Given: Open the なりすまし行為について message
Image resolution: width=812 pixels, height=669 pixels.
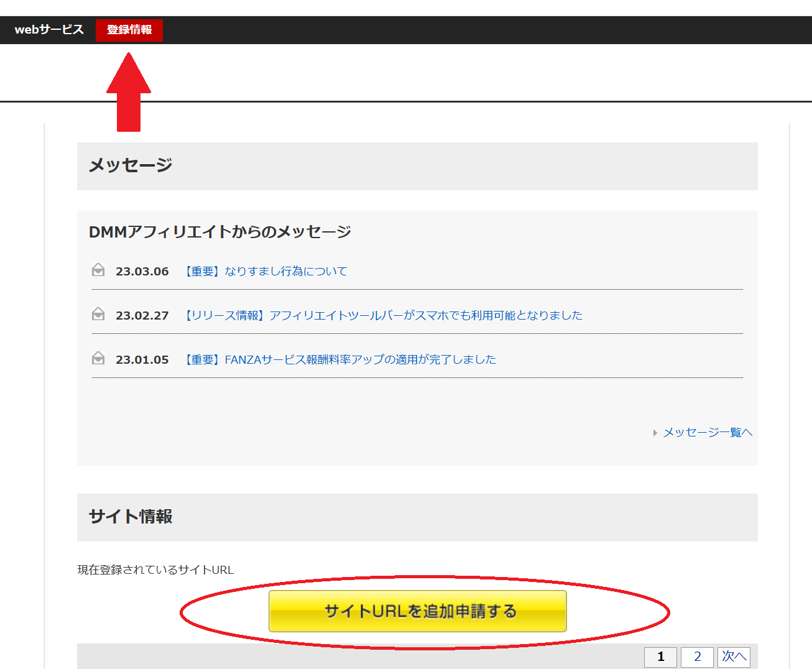Looking at the screenshot, I should click(x=266, y=271).
